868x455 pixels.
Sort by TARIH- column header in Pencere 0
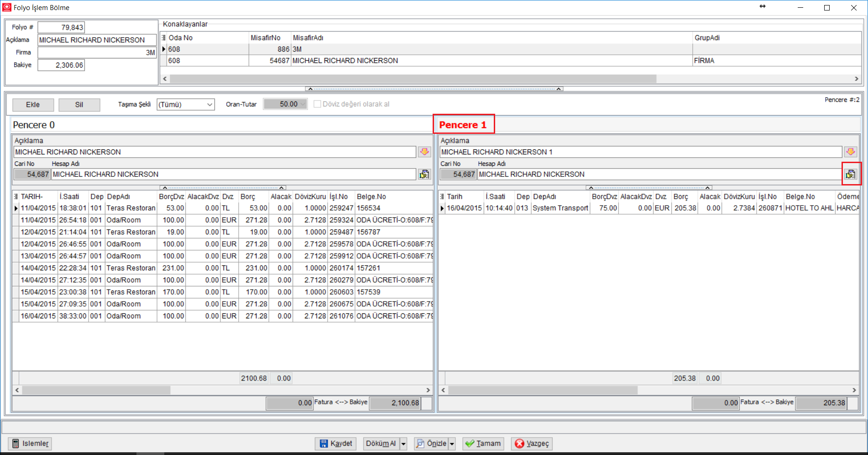tap(38, 196)
